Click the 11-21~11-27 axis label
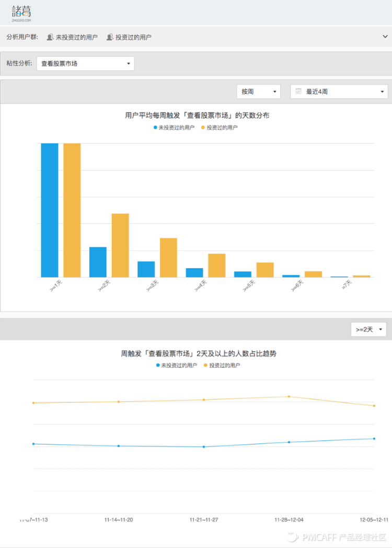This screenshot has width=392, height=548. [x=204, y=520]
